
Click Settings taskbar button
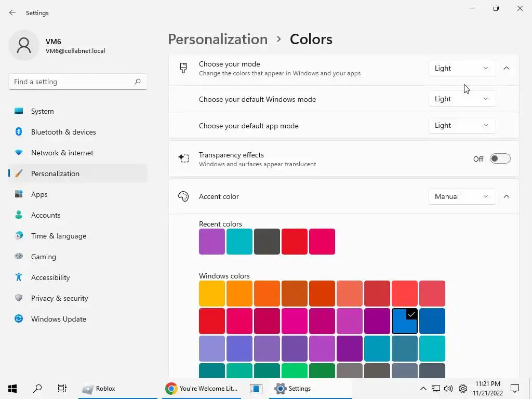click(x=311, y=389)
